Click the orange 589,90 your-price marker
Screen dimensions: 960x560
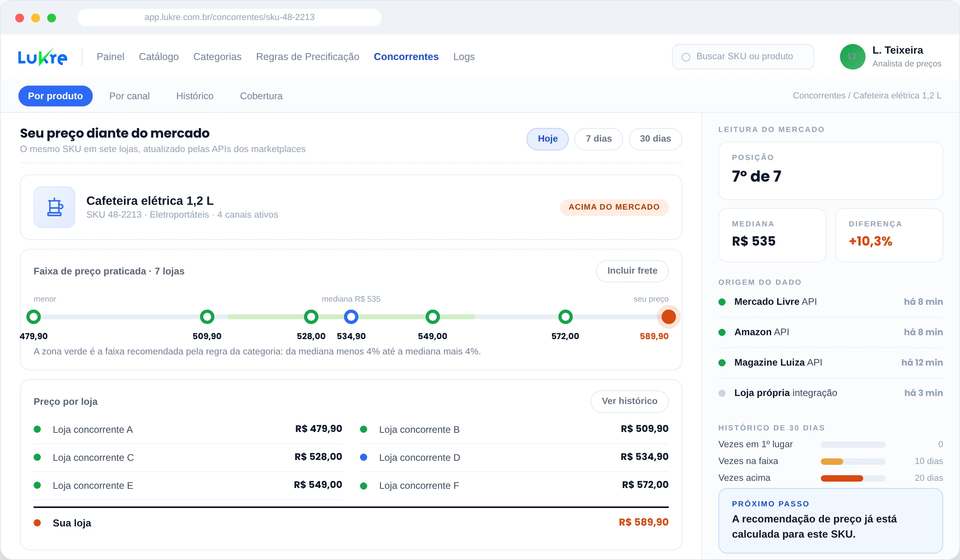click(669, 317)
